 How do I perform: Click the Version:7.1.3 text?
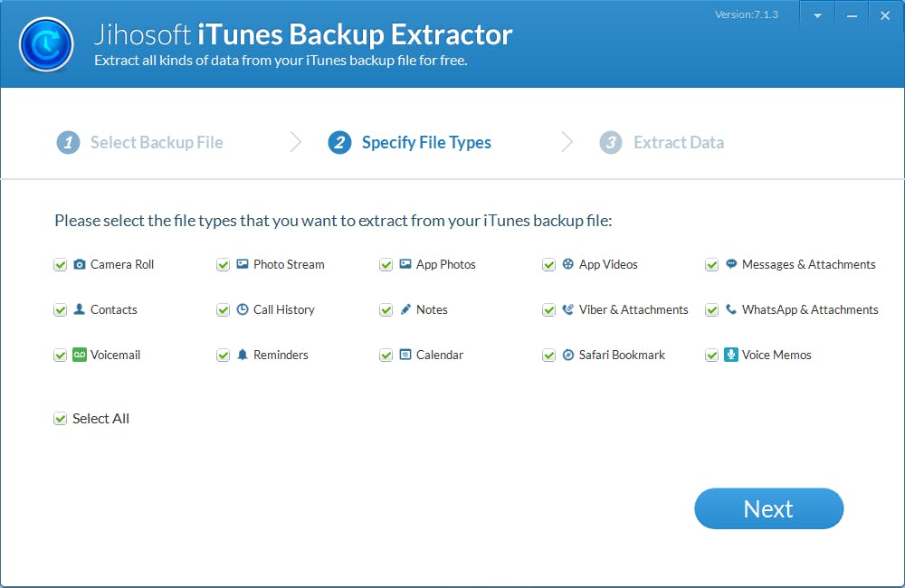[747, 14]
